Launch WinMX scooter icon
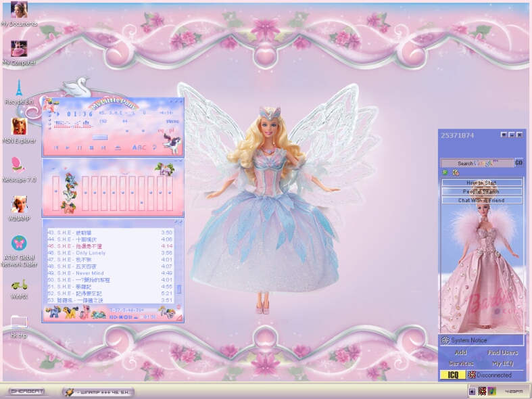The height and width of the screenshot is (399, 532). coord(19,289)
